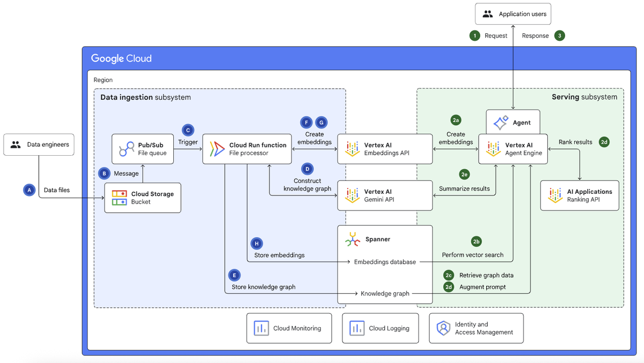Image resolution: width=644 pixels, height=363 pixels.
Task: Click the Cloud Monitoring chart icon
Action: pyautogui.click(x=261, y=328)
